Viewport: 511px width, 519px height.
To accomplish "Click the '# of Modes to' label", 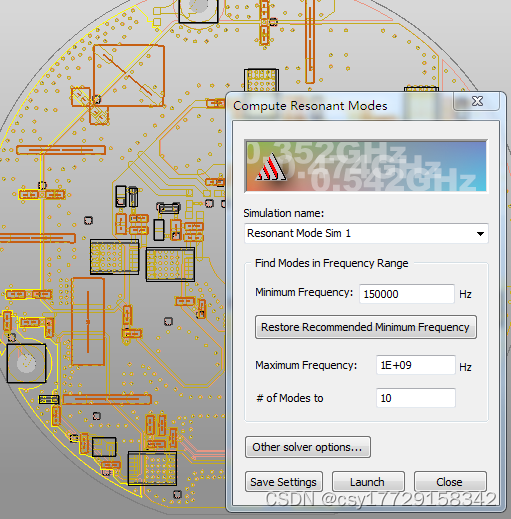I will click(x=290, y=398).
